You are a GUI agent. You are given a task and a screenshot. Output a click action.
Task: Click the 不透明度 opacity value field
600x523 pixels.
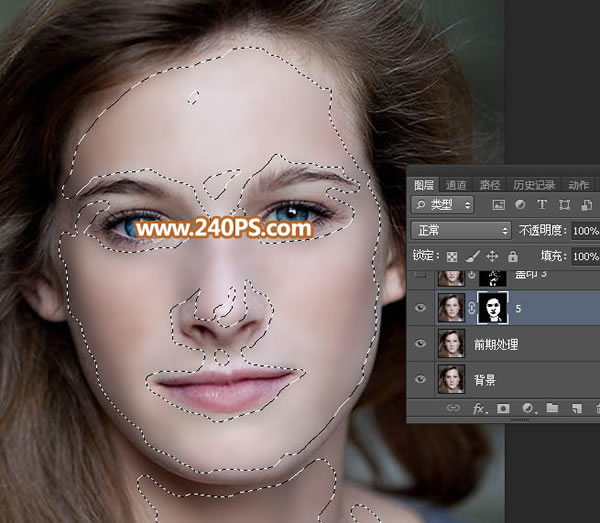click(x=585, y=231)
